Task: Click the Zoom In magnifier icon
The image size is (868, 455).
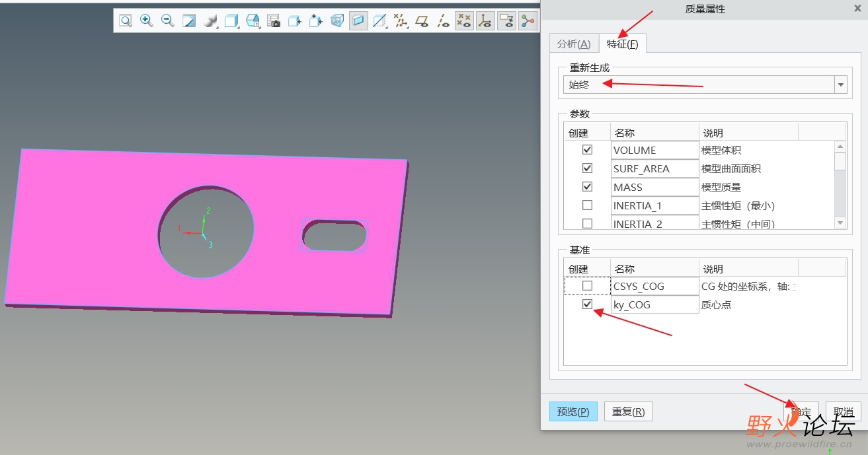Action: tap(146, 21)
